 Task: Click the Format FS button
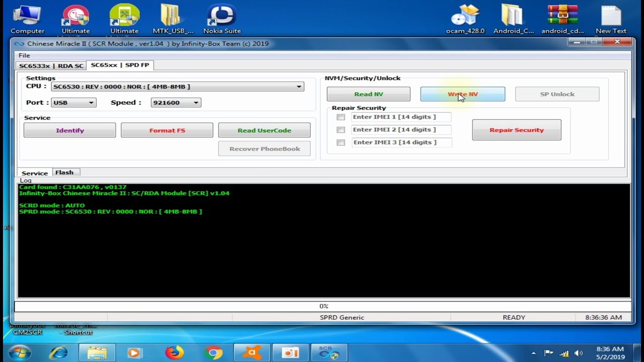pos(167,130)
